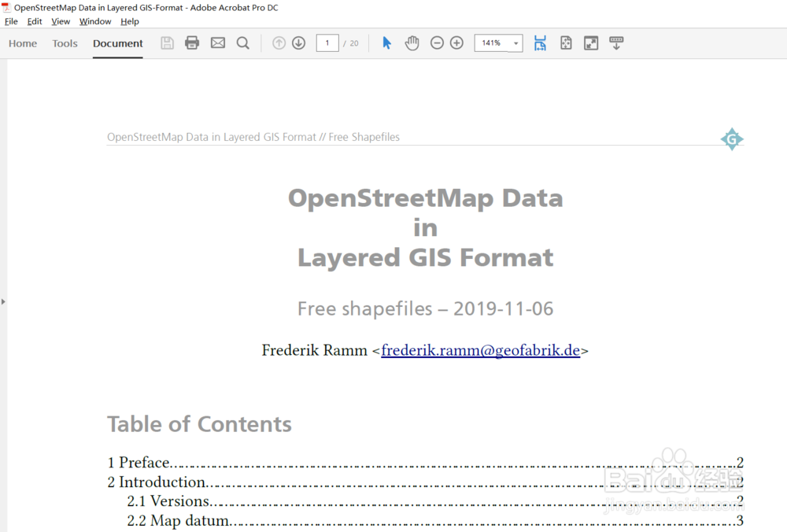Select the arrow selection tool

click(386, 42)
